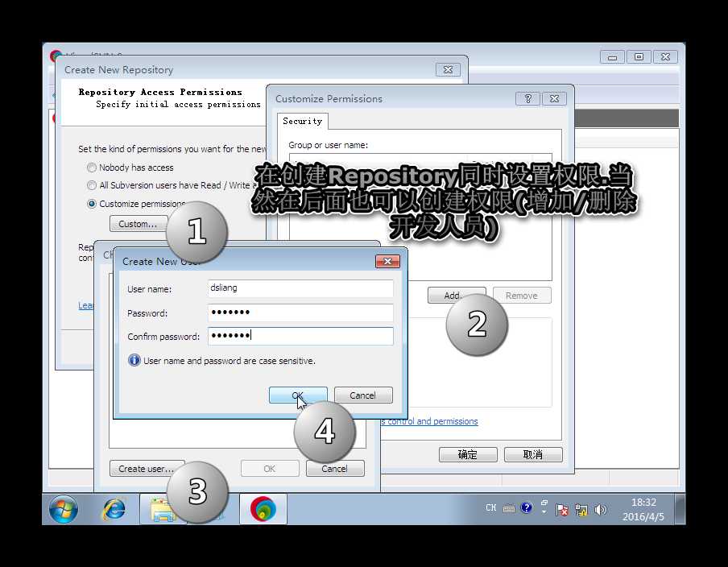Close the Create New Repository wizard
Viewport: 728px width, 567px height.
click(448, 69)
